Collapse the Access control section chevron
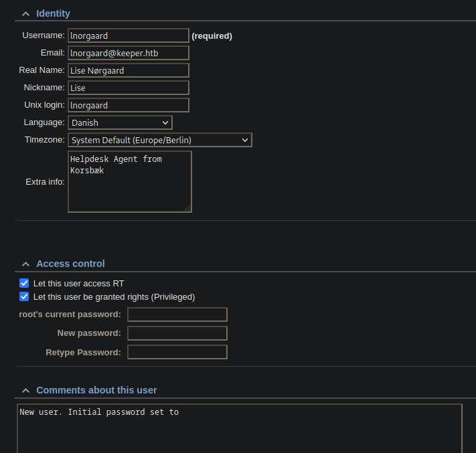This screenshot has height=453, width=476. [25, 264]
